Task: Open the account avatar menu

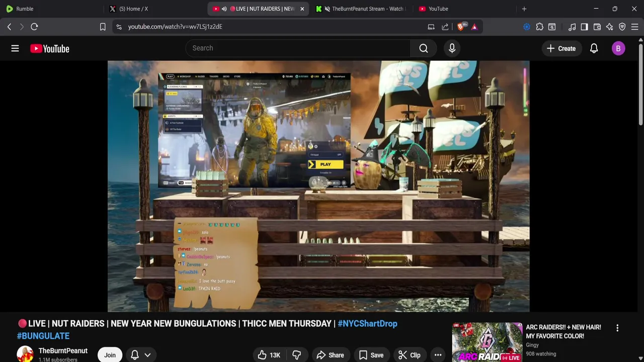Action: [618, 48]
